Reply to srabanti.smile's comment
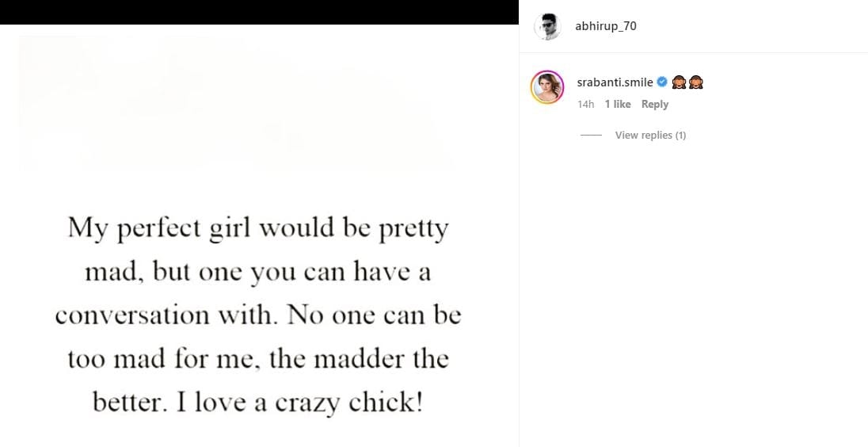This screenshot has height=447, width=868. pyautogui.click(x=655, y=104)
